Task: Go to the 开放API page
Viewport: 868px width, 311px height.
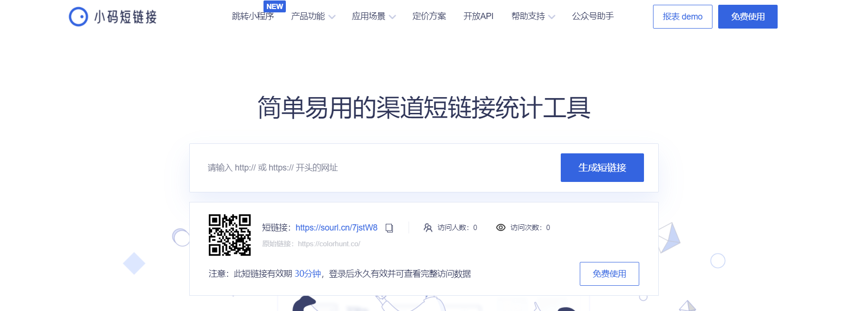Action: pos(478,16)
